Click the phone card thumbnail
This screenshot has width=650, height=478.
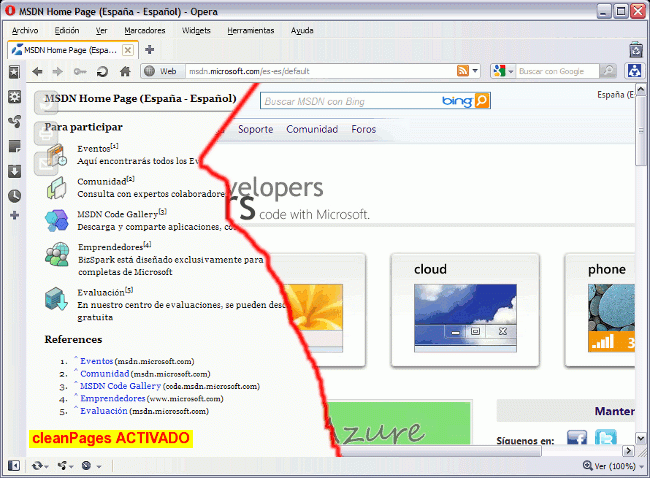pyautogui.click(x=611, y=318)
